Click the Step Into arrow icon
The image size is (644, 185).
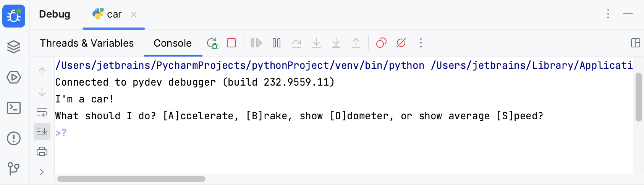click(x=316, y=43)
